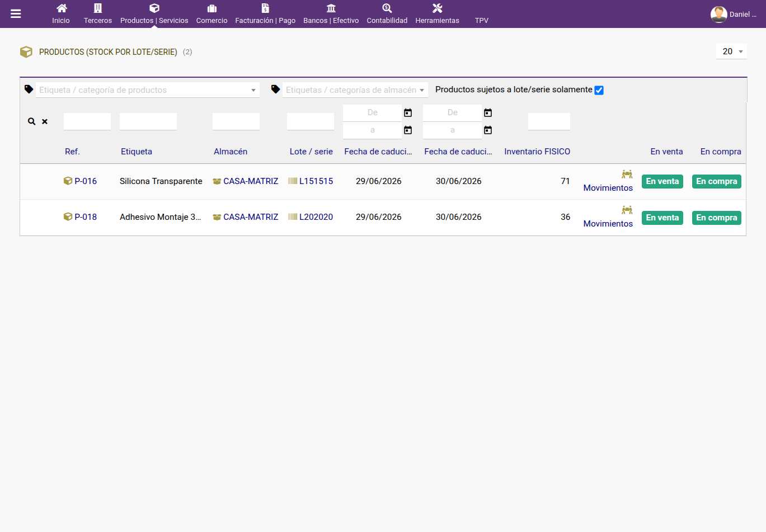
Task: Go to Inicio home icon
Action: point(62,8)
